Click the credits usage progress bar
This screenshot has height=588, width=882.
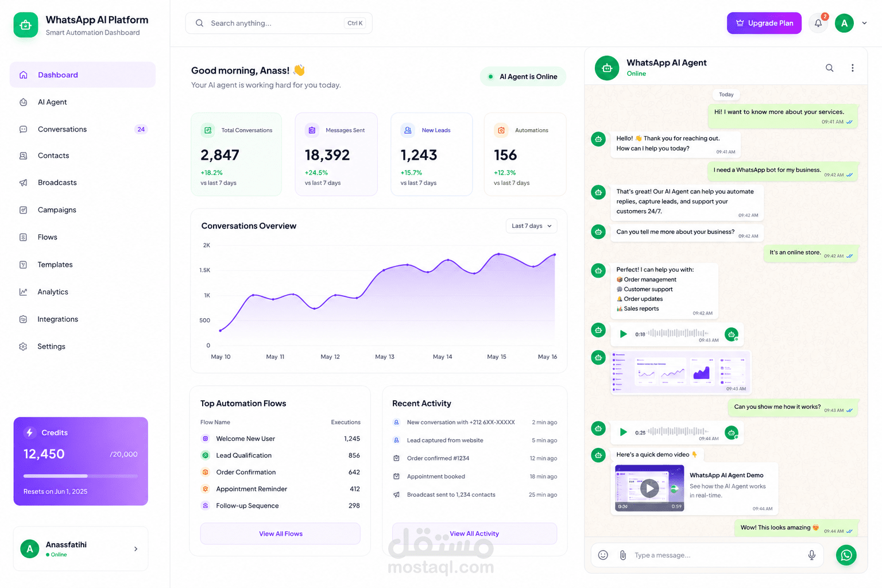click(80, 475)
